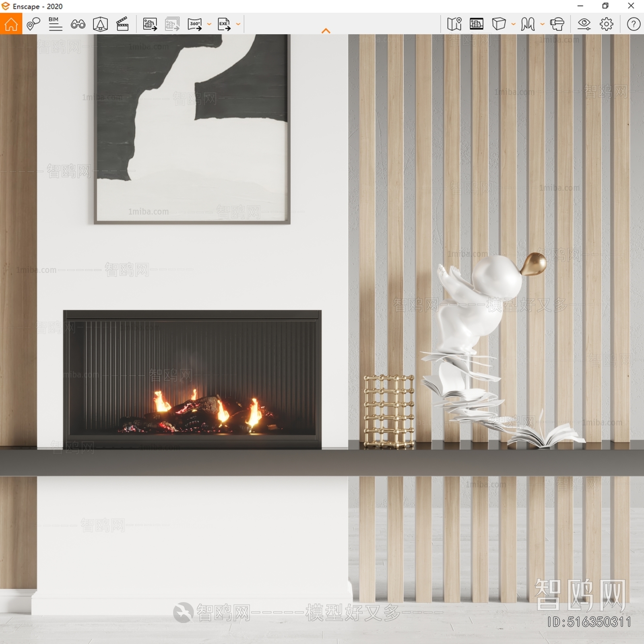
Task: Open Visual Settings eye icon
Action: 584,24
